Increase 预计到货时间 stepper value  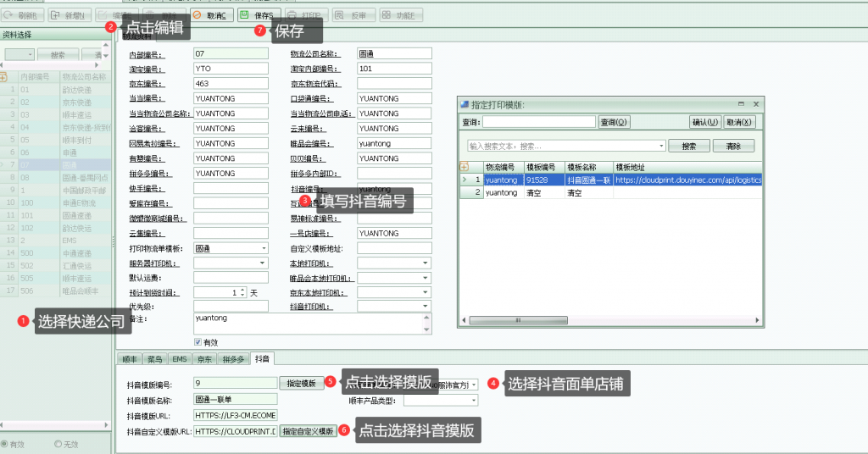point(242,291)
